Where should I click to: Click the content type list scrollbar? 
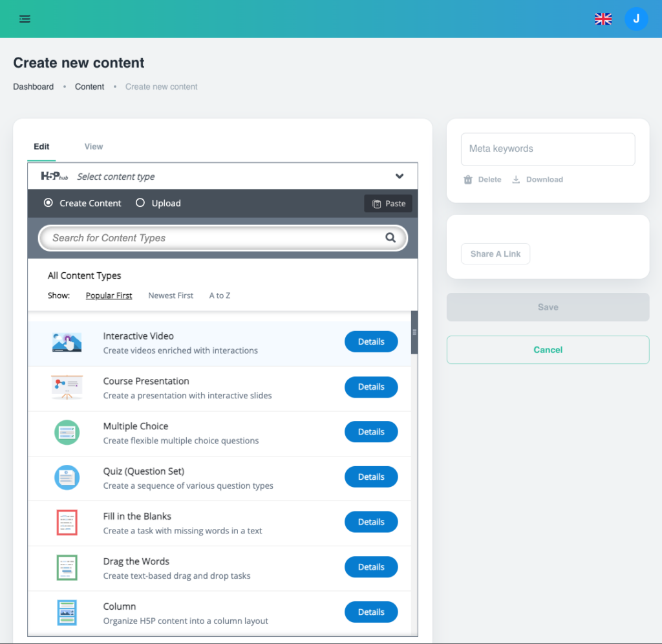(x=414, y=333)
